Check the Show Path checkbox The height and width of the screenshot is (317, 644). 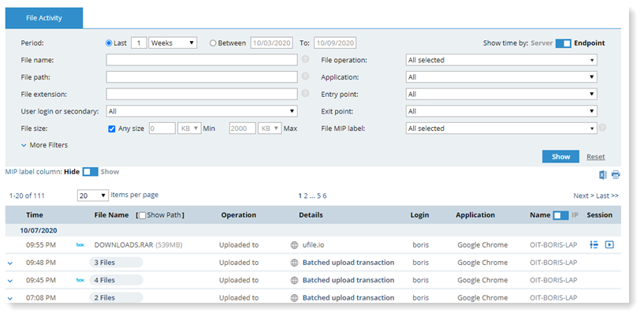(x=142, y=215)
